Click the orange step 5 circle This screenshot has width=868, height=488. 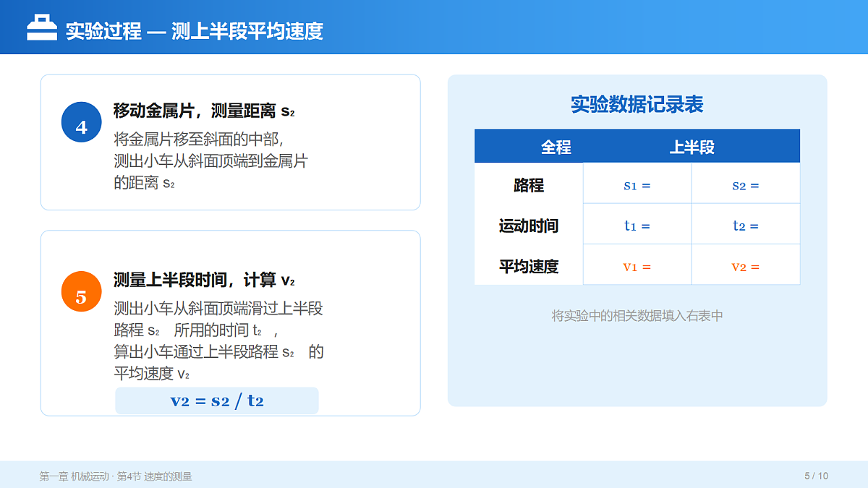pos(81,291)
